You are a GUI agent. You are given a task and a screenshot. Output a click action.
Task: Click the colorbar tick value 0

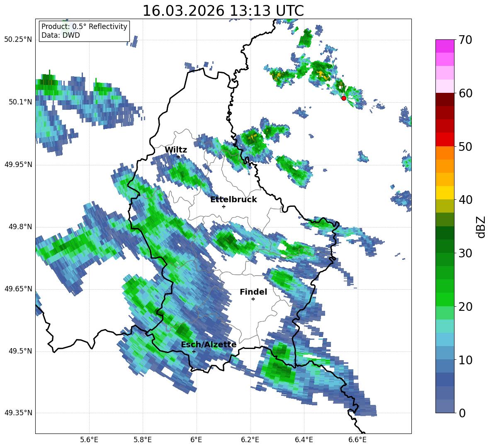462,413
